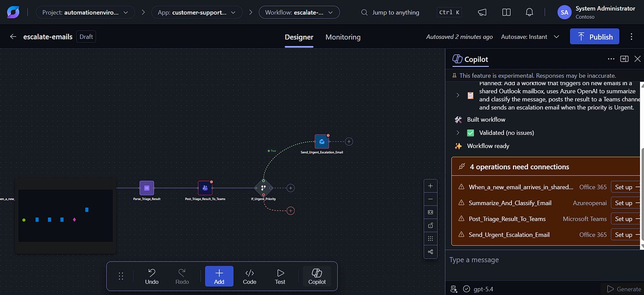Open the notifications bell
The image size is (644, 295).
(529, 12)
